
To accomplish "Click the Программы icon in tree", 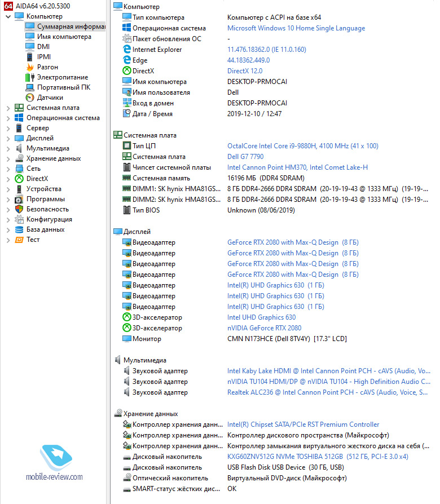I will point(19,199).
